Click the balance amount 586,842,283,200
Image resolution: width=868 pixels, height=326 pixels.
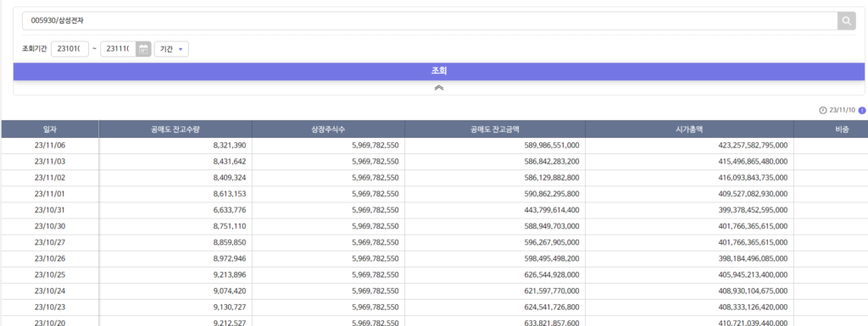pyautogui.click(x=551, y=162)
